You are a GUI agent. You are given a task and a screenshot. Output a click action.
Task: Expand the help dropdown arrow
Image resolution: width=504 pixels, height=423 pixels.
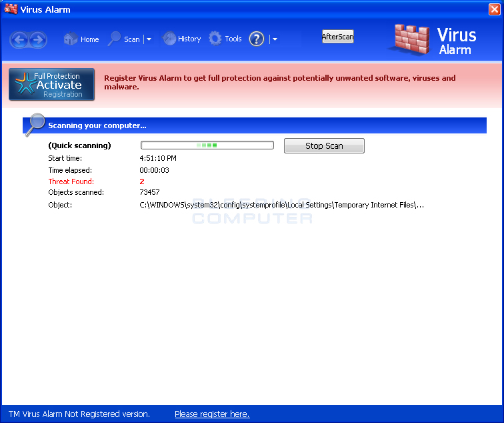tap(275, 39)
